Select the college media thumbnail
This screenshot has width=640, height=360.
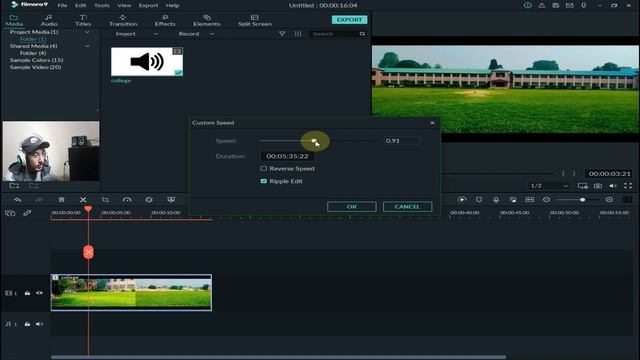147,62
